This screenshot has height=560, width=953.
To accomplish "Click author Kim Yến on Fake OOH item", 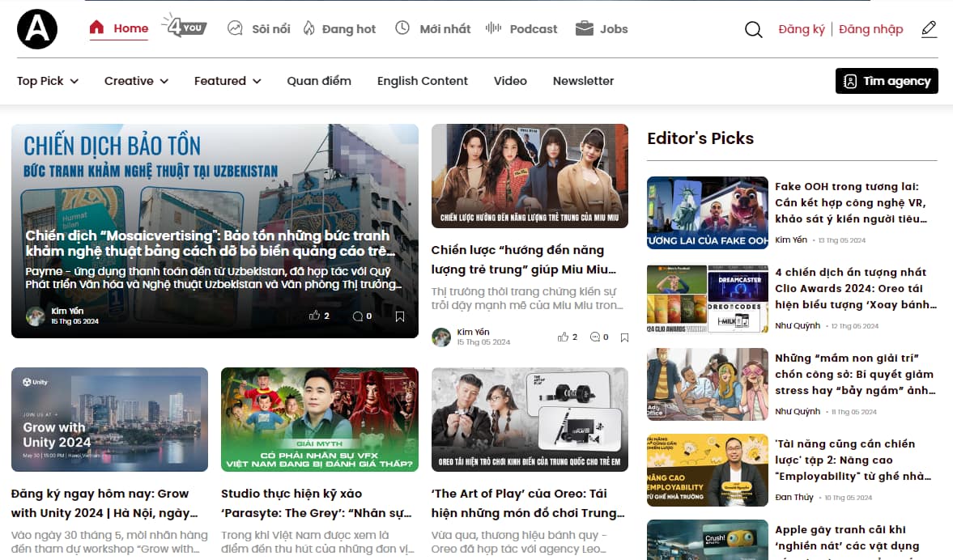I will (791, 240).
